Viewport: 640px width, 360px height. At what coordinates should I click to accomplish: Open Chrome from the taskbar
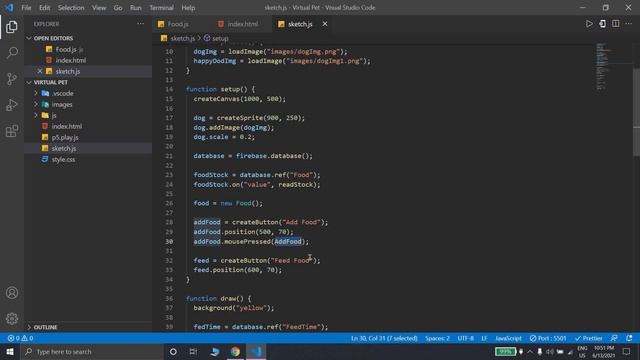[x=235, y=351]
